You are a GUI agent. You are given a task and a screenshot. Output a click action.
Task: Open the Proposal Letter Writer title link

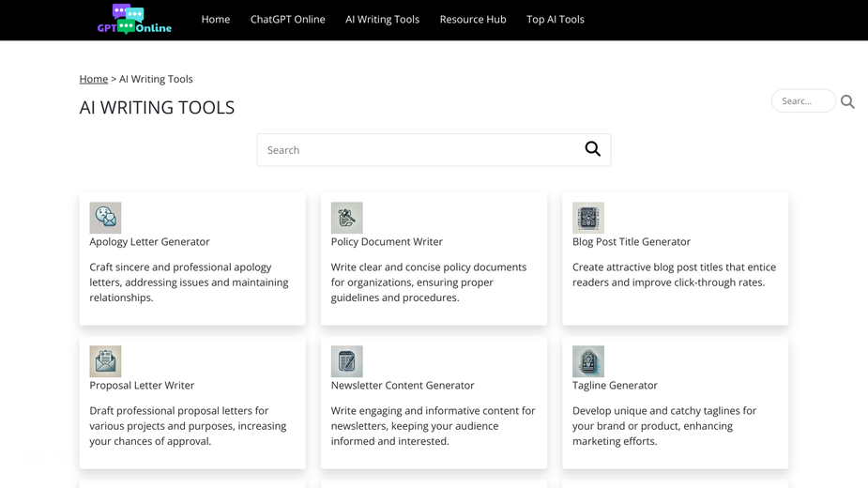[x=142, y=386]
